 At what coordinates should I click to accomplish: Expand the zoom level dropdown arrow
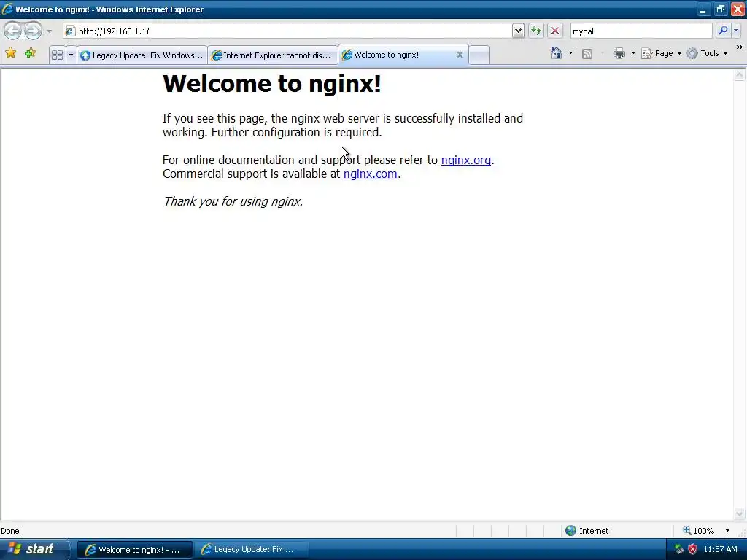point(727,531)
